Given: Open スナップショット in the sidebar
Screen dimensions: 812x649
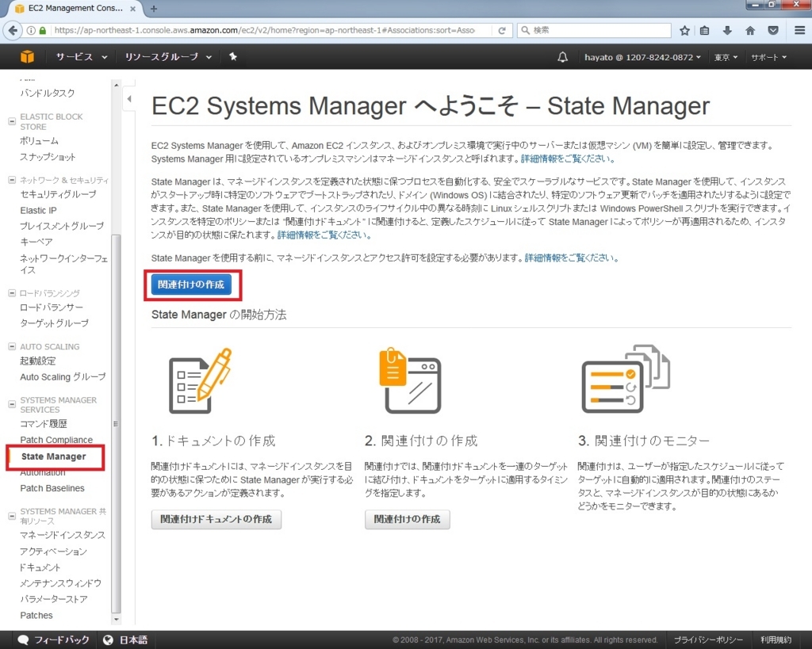Looking at the screenshot, I should click(x=47, y=157).
